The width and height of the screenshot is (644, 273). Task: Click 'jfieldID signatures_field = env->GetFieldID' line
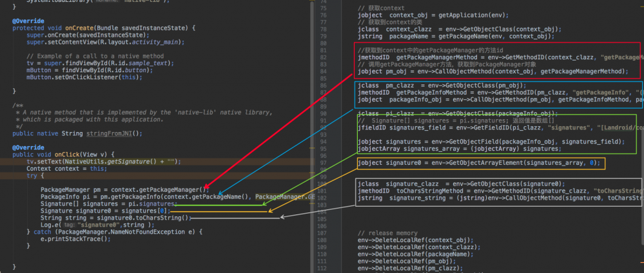pyautogui.click(x=501, y=127)
